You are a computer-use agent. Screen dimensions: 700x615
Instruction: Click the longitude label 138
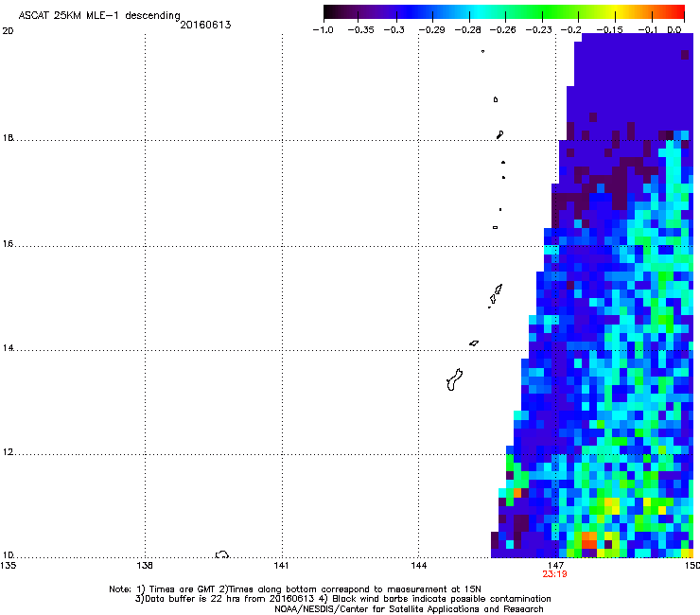tap(145, 566)
